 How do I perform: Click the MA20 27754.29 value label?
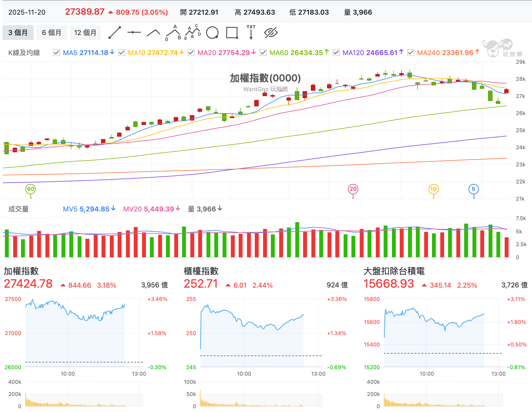226,53
